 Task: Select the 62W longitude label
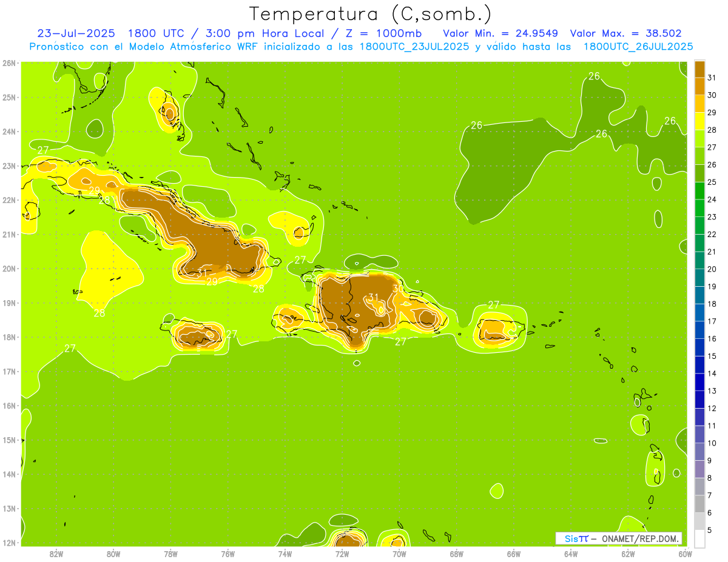629,554
